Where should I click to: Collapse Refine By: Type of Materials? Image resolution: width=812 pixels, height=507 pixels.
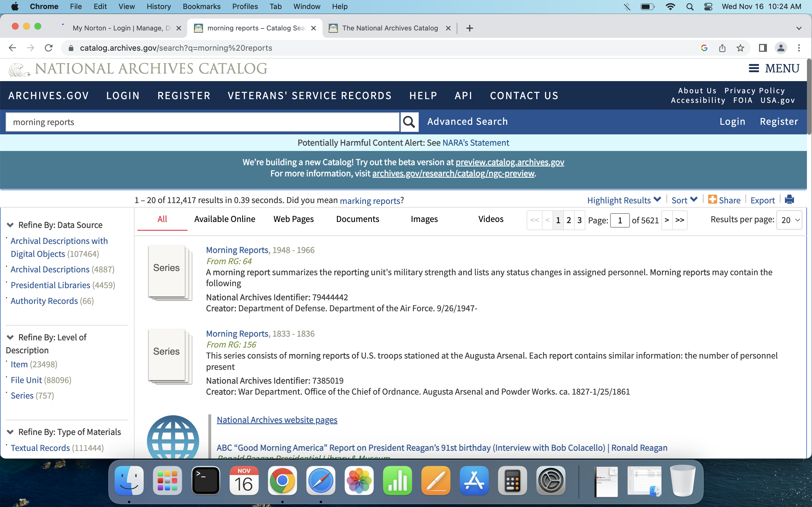coord(10,432)
